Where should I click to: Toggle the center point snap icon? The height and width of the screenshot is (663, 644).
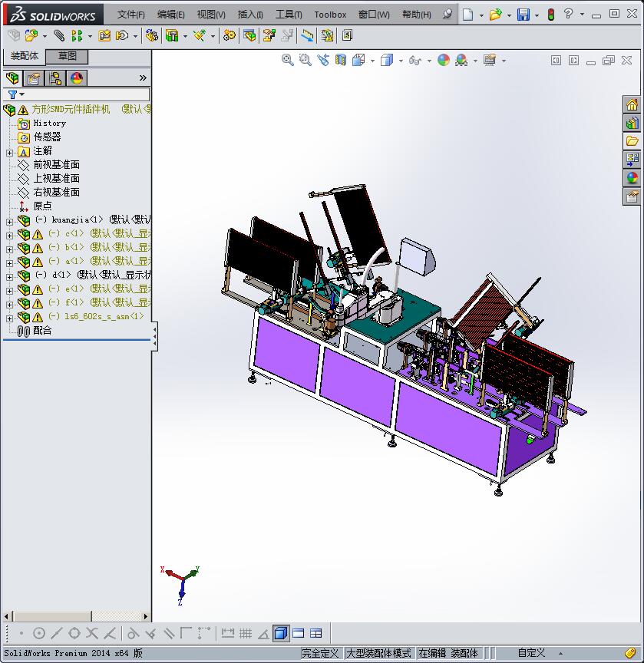[39, 633]
